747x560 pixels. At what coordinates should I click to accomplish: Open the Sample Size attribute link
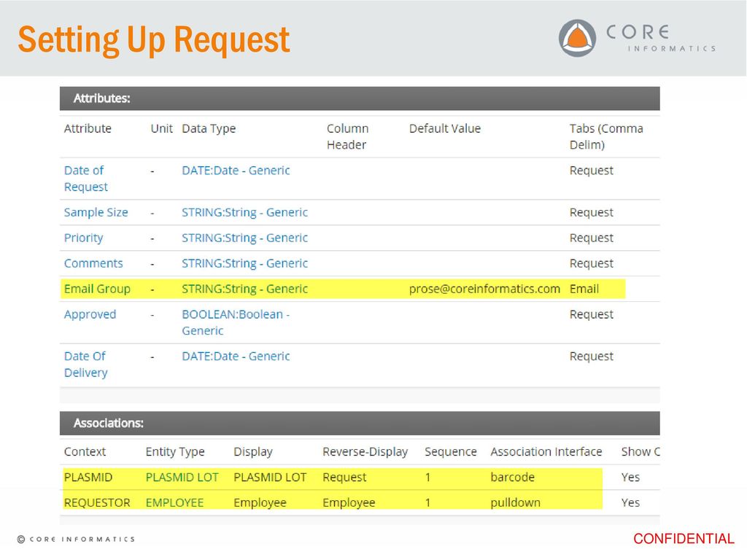click(96, 212)
